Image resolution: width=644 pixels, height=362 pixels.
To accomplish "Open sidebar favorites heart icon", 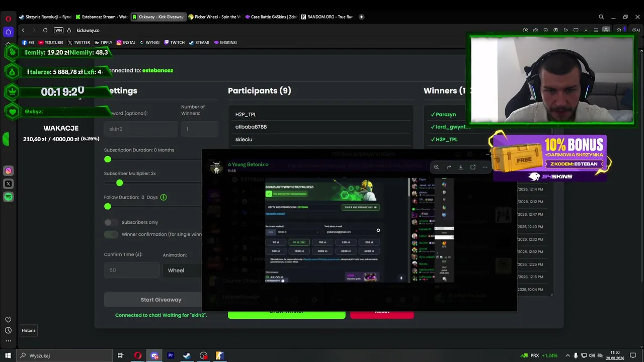I will 8,320.
